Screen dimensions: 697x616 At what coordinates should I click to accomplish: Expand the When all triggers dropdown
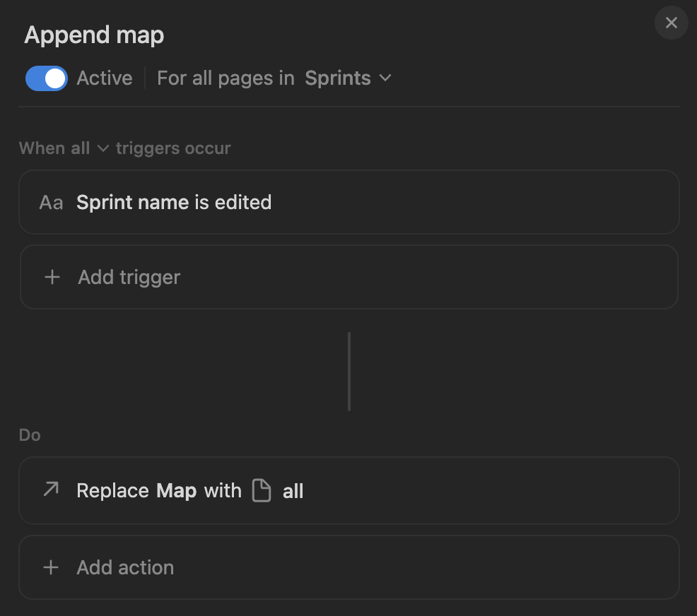[64, 148]
